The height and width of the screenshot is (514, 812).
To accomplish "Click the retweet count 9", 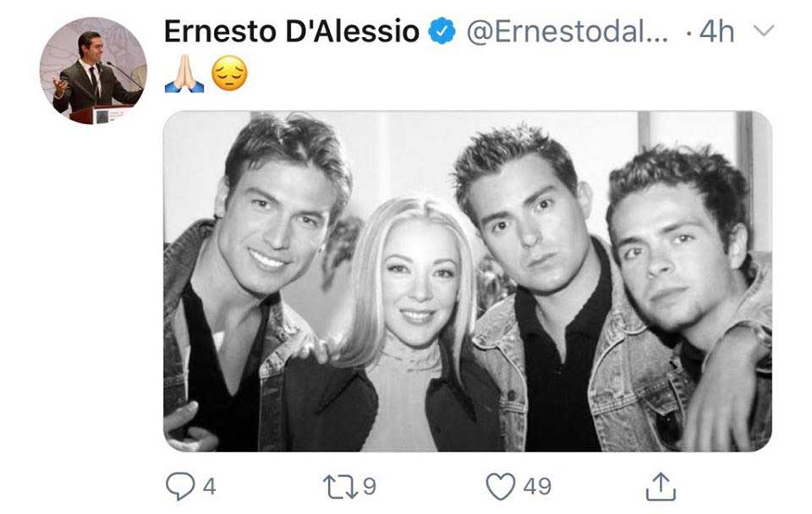I will [370, 487].
